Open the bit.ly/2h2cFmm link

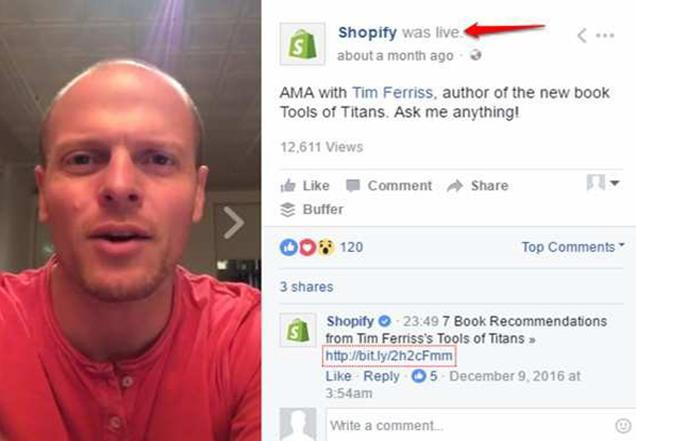[x=389, y=356]
